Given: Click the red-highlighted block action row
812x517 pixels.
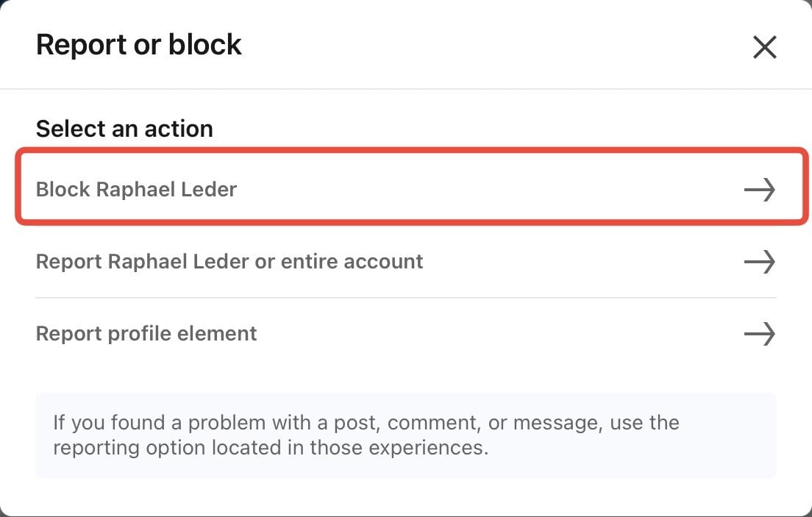Looking at the screenshot, I should [412, 186].
